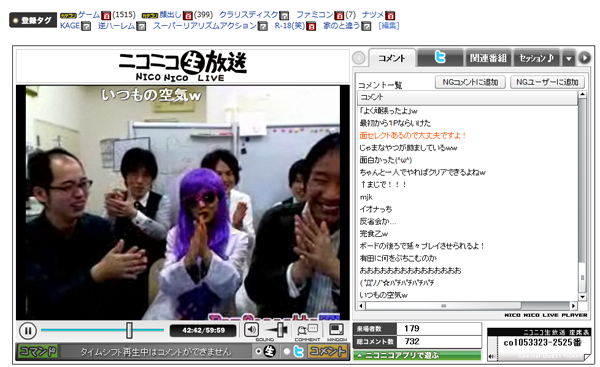Click the seat ticket co1053323-2525番
The image size is (600, 367).
pos(540,344)
